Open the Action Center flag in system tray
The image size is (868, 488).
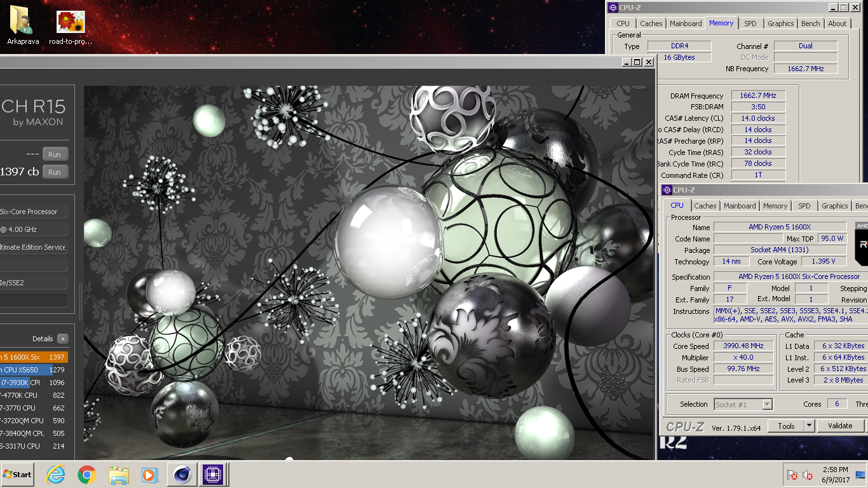[x=792, y=475]
